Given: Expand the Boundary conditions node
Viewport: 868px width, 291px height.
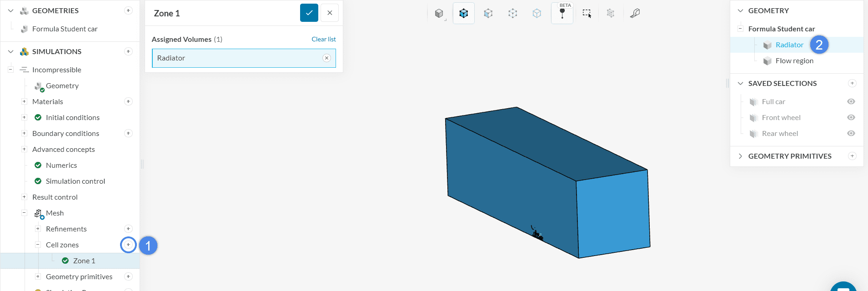Looking at the screenshot, I should 24,133.
